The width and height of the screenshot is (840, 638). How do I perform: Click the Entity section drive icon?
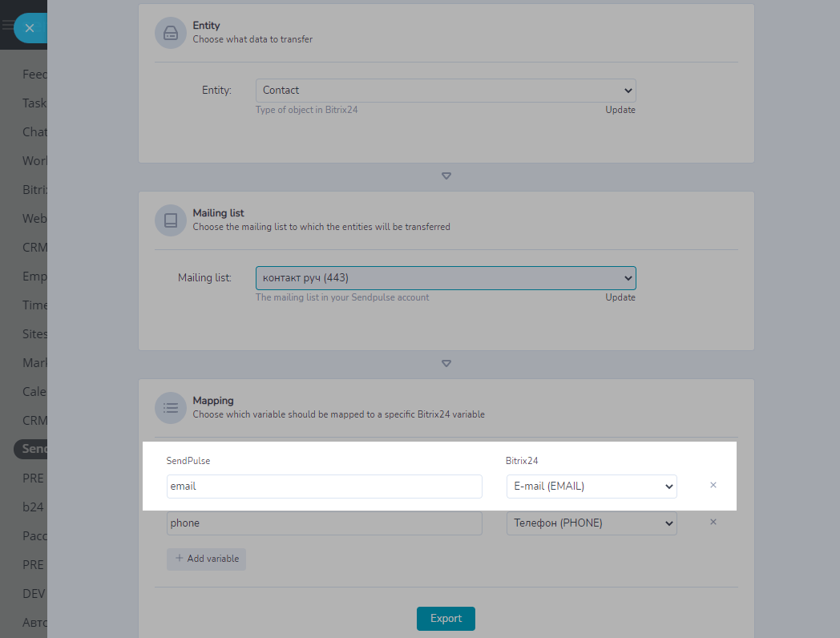tap(170, 33)
